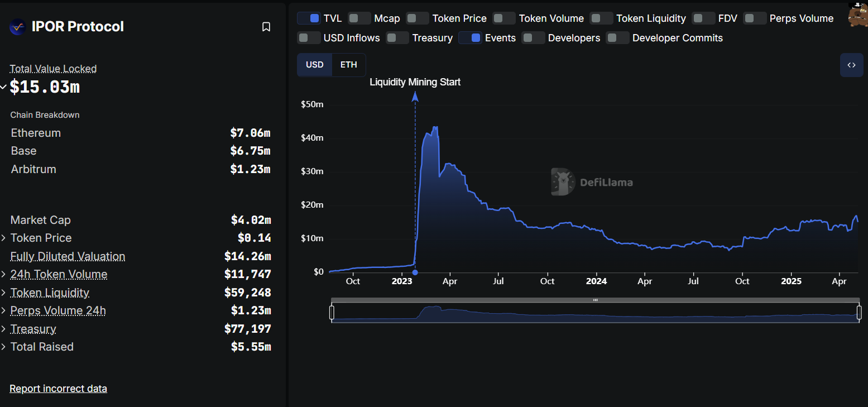
Task: Click the 2024 x-axis label
Action: pos(596,281)
